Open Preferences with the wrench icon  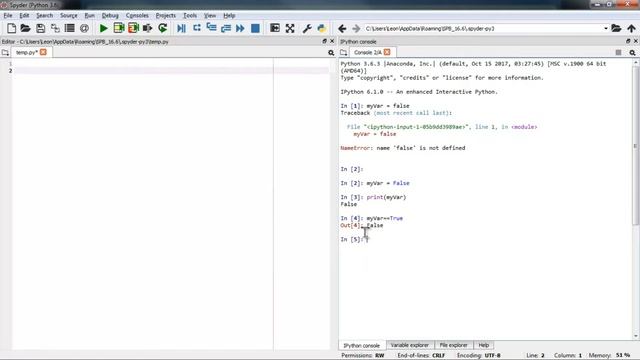coord(307,28)
